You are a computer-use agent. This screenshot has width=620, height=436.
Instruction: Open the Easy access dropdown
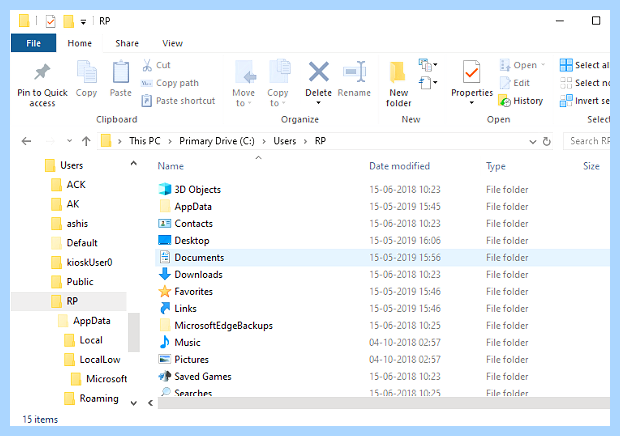point(428,83)
